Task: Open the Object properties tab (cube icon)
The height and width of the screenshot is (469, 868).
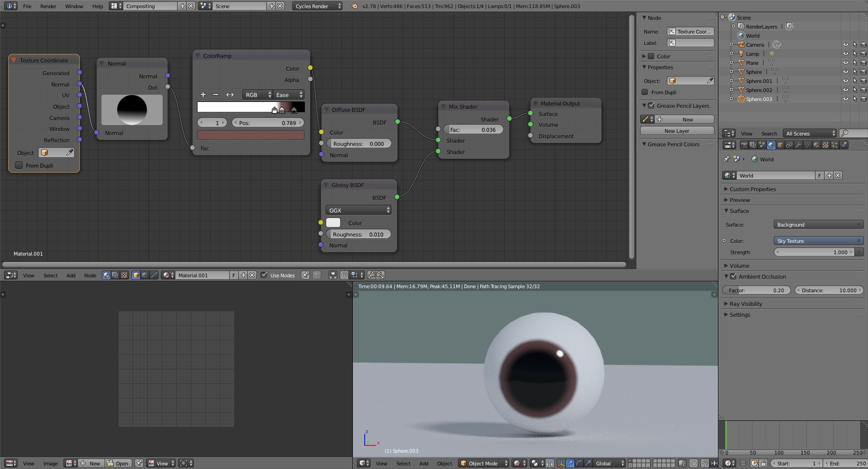Action: 780,145
